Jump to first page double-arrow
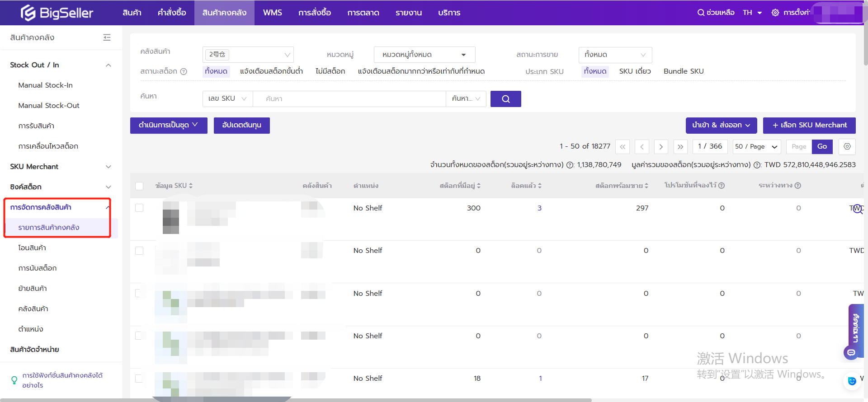Image resolution: width=868 pixels, height=402 pixels. pyautogui.click(x=623, y=147)
